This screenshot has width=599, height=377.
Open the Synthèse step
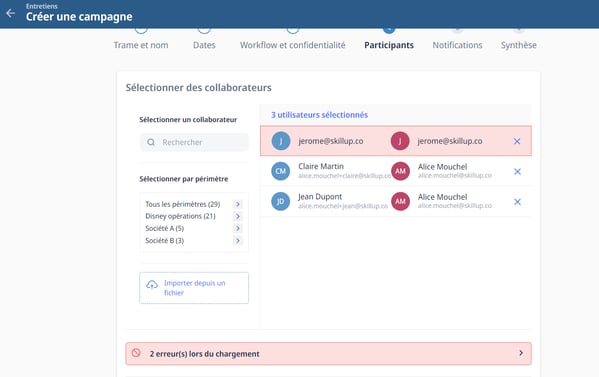pyautogui.click(x=519, y=45)
